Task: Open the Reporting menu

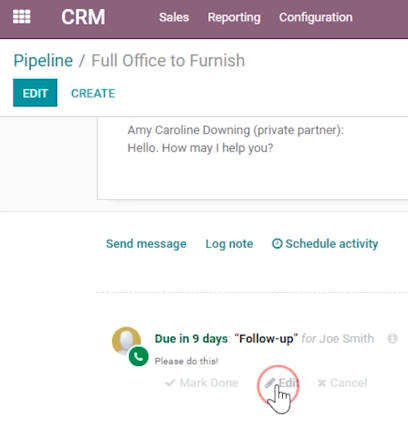Action: (234, 17)
